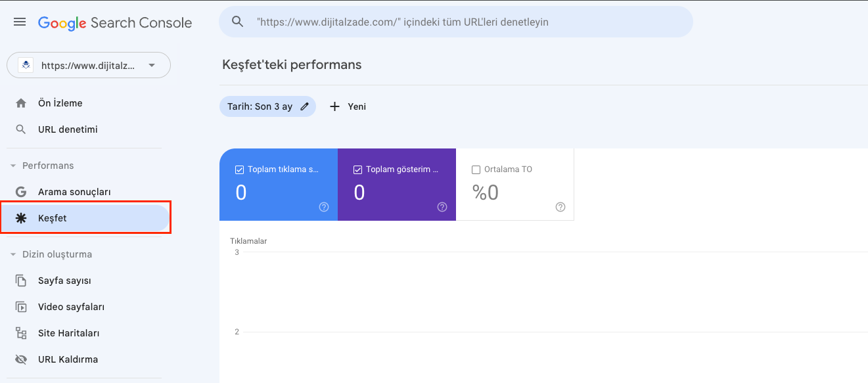Click the URL Kaldırma crossed-eye icon
Image resolution: width=868 pixels, height=383 pixels.
[21, 359]
